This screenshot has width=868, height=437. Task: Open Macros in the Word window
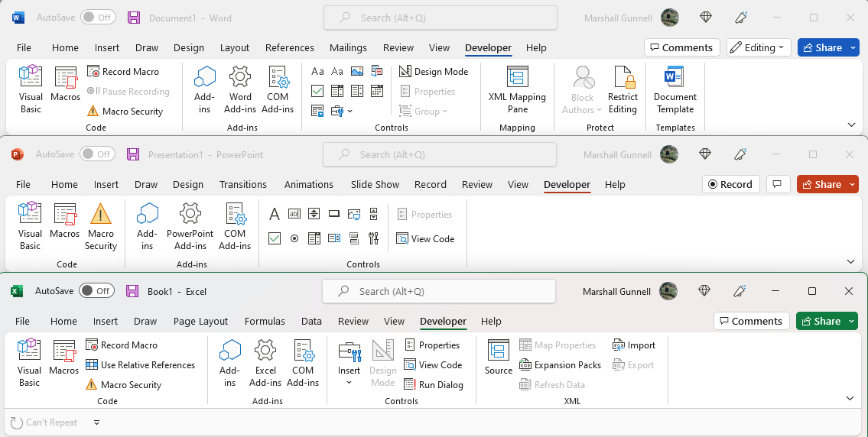tap(65, 84)
